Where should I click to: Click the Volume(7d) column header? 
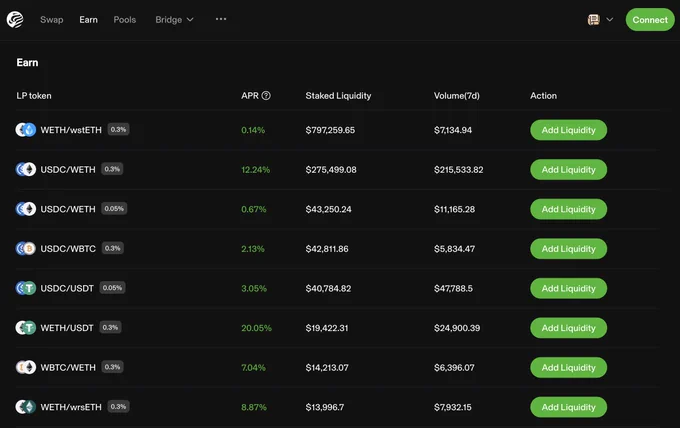point(457,96)
